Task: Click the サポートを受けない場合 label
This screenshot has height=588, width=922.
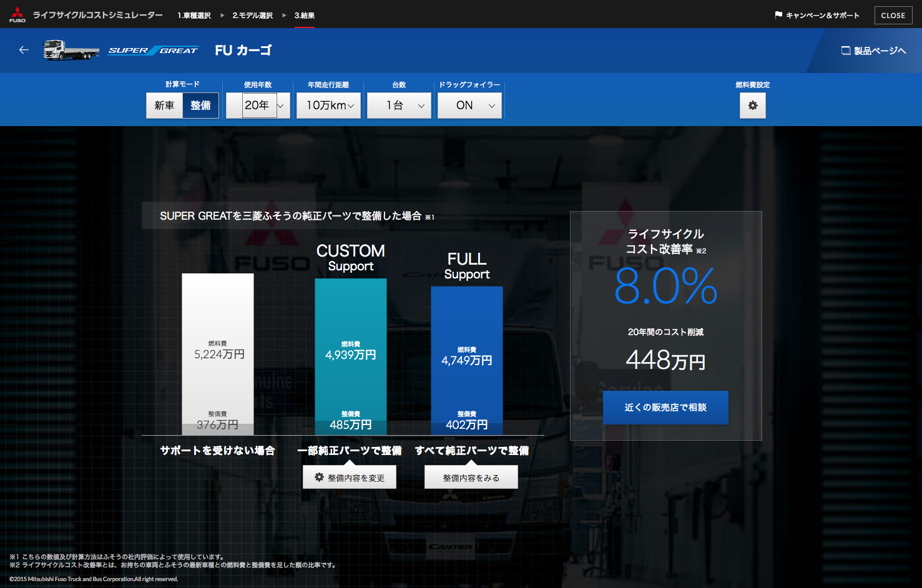Action: click(217, 450)
